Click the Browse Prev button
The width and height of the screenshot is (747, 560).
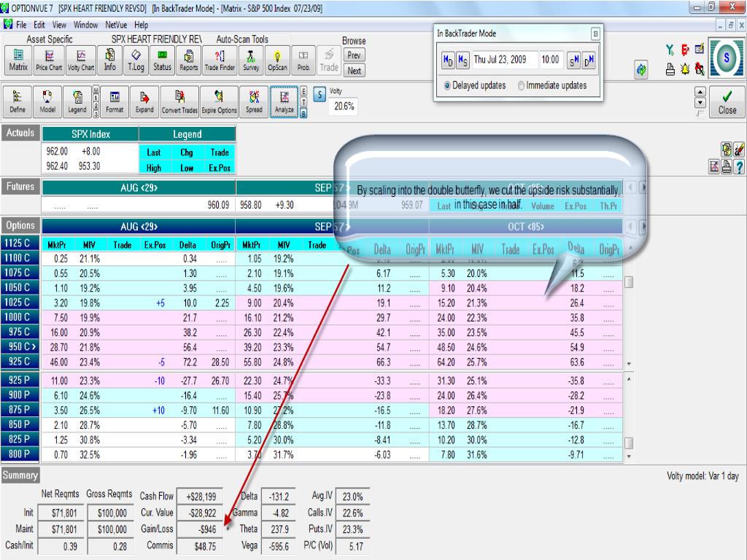pyautogui.click(x=354, y=55)
